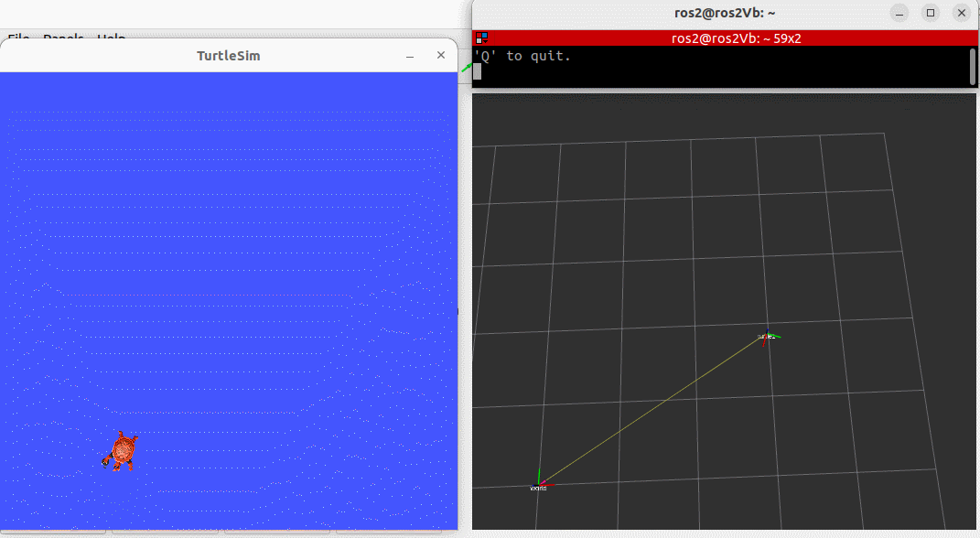Click the 'Q' to quit text line

tap(522, 56)
